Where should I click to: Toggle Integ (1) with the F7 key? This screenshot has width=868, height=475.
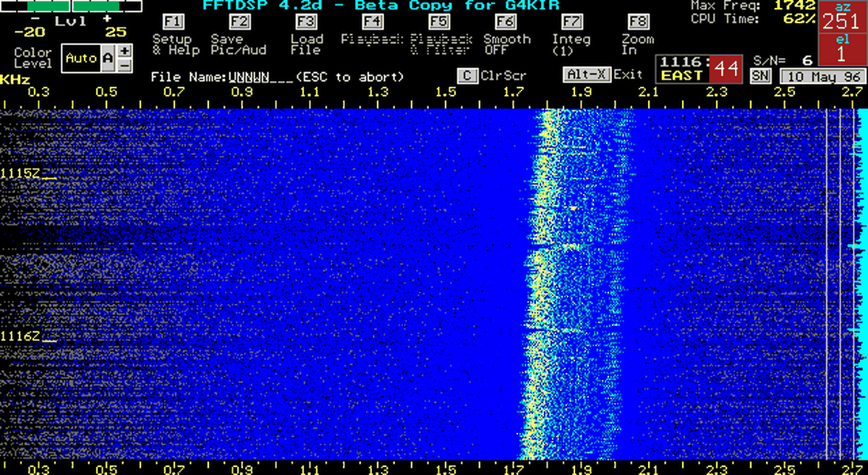tap(571, 22)
